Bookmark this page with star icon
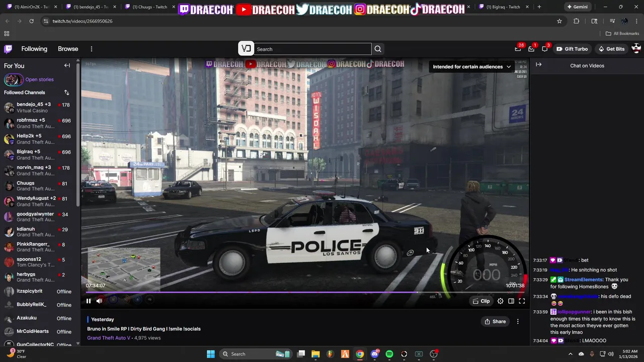Image resolution: width=644 pixels, height=362 pixels. (x=559, y=21)
